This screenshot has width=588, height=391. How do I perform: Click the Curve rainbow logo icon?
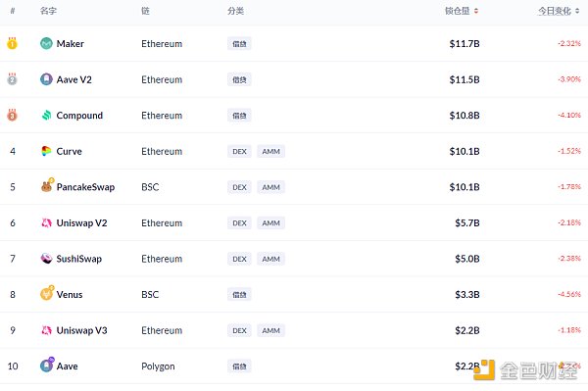[x=46, y=151]
